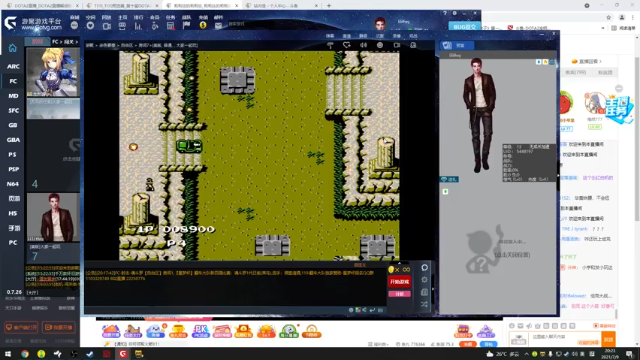640x360 pixels.
Task: Select the GBA platform in sidebar
Action: point(13,140)
